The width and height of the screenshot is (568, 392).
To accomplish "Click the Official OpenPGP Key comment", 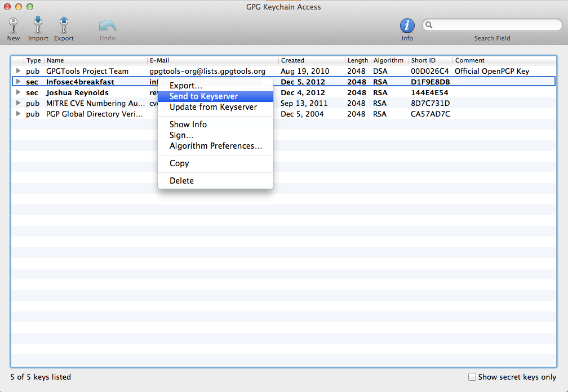I will pos(492,72).
